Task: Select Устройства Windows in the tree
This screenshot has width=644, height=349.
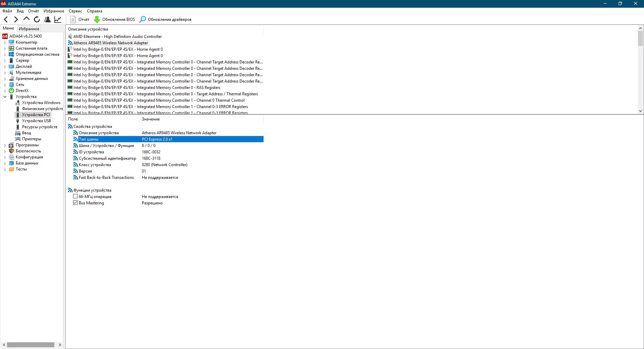Action: (x=41, y=103)
